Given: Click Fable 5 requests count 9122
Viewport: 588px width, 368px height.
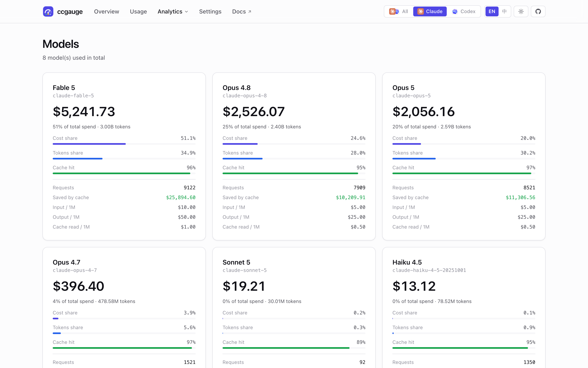Looking at the screenshot, I should 189,188.
